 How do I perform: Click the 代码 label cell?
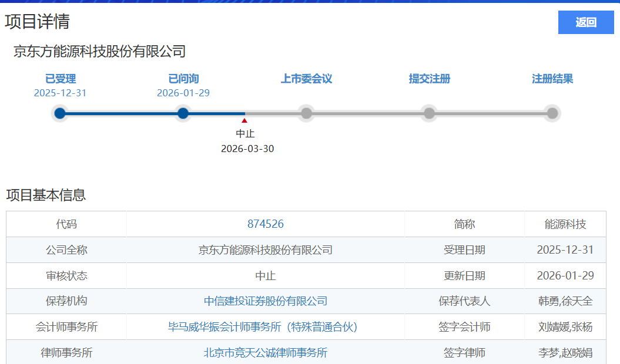(66, 224)
